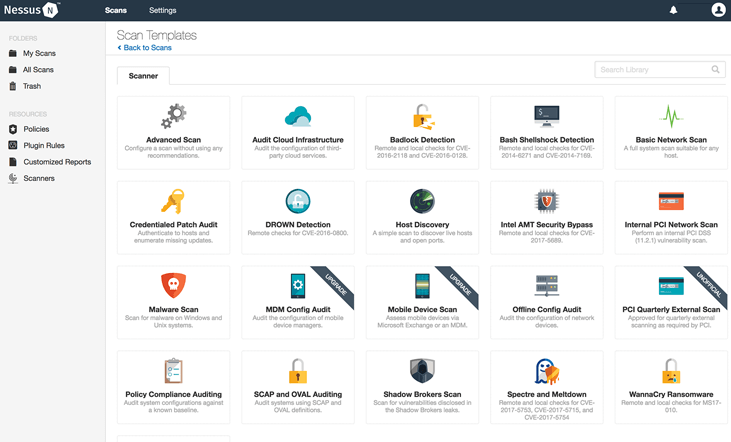Open Customized Reports in the sidebar
Viewport: 731px width, 442px height.
pyautogui.click(x=57, y=162)
